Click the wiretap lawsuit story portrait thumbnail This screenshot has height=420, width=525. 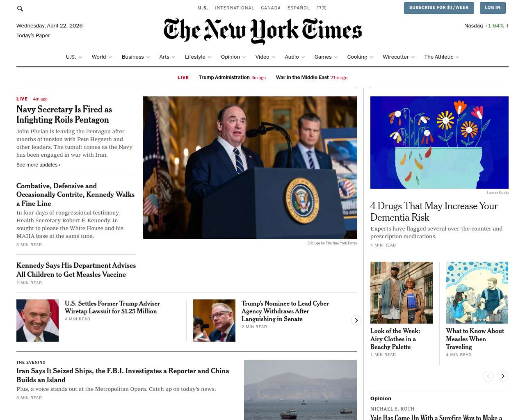click(x=37, y=320)
